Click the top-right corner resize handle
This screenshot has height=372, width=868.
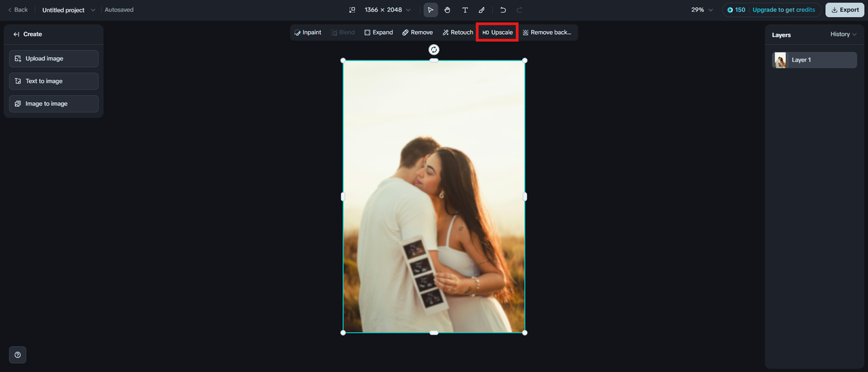click(525, 60)
